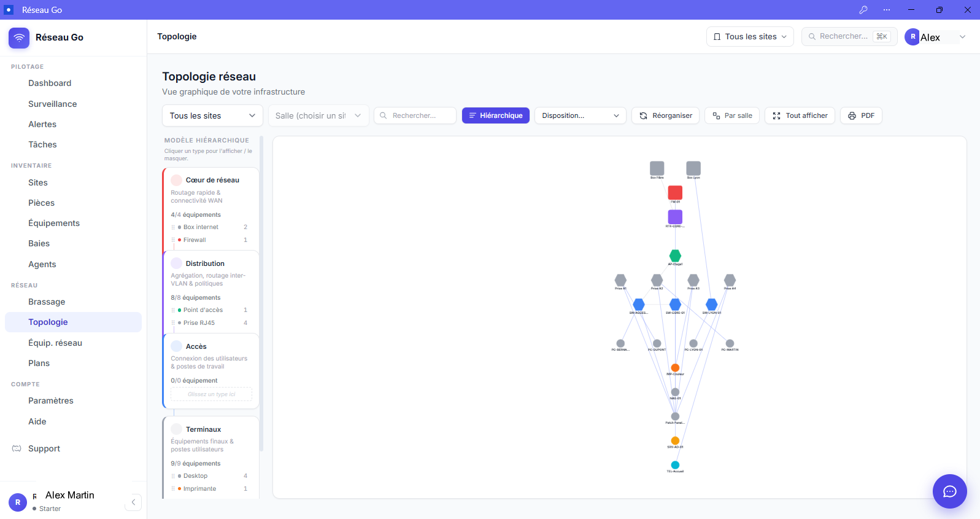Select the NAS-01 node
This screenshot has width=980, height=519.
pos(675,392)
